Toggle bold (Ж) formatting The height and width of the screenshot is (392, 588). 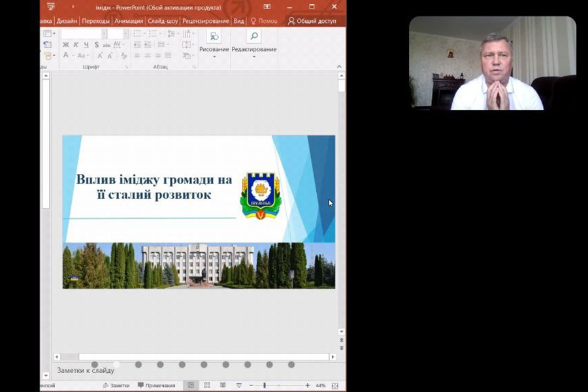pyautogui.click(x=65, y=45)
